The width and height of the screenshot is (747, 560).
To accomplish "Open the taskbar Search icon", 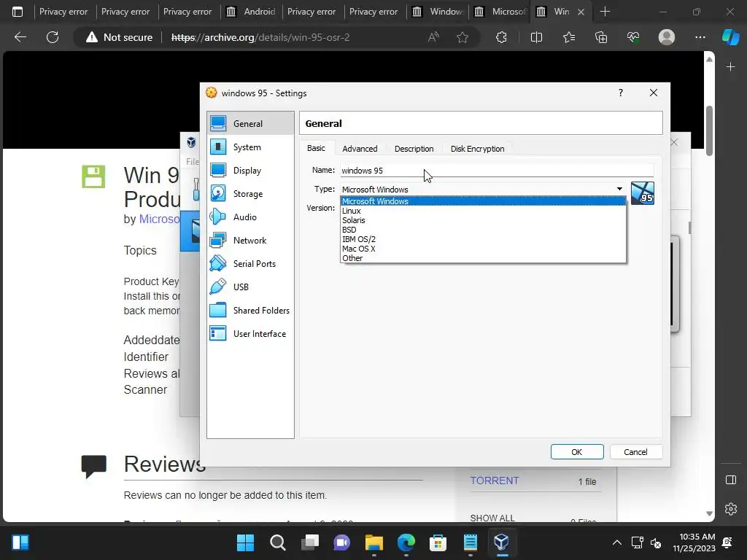I will point(278,542).
